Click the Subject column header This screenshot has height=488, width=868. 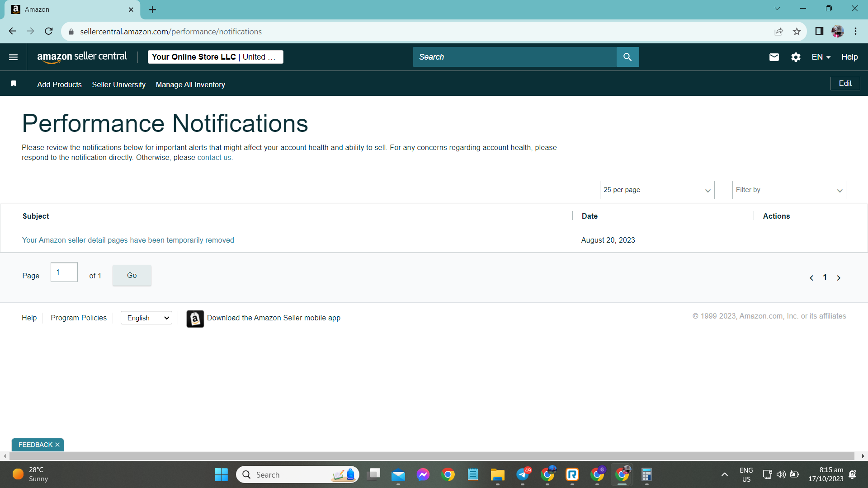tap(36, 216)
